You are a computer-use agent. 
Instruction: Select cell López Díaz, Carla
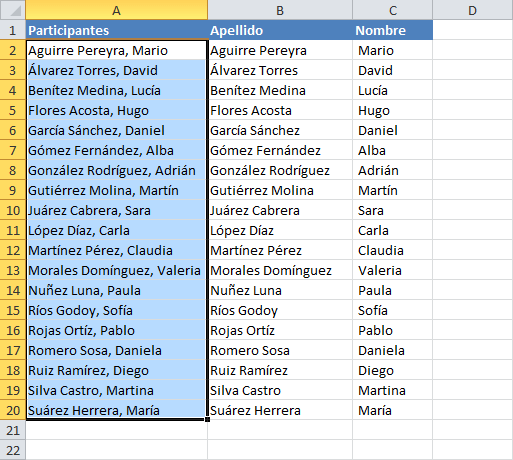pyautogui.click(x=116, y=230)
